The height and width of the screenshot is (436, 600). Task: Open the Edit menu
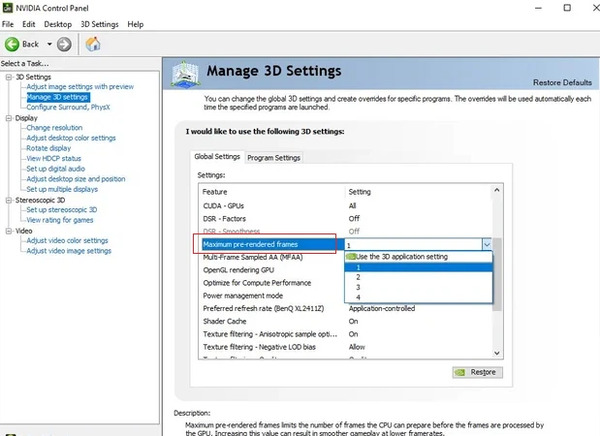(x=29, y=24)
